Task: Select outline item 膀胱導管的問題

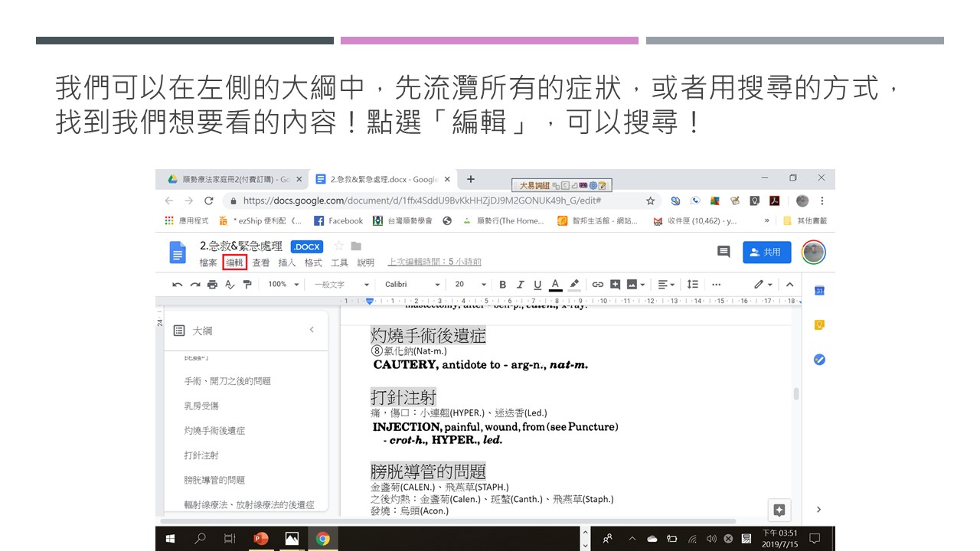Action: pos(214,481)
